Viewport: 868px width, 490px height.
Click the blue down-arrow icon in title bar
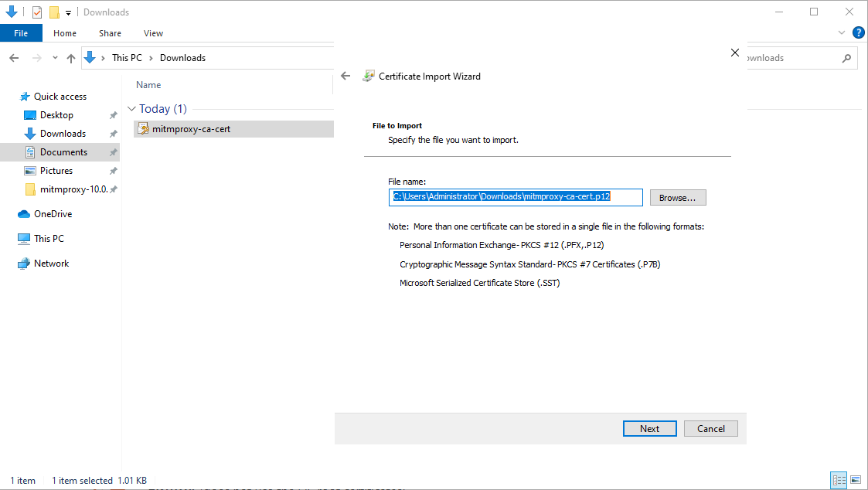click(11, 12)
